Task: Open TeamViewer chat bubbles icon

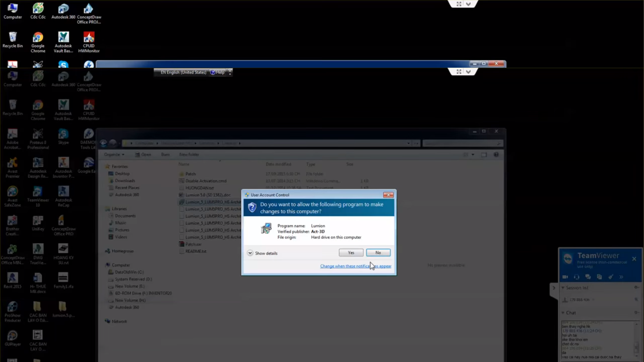Action: pyautogui.click(x=588, y=277)
